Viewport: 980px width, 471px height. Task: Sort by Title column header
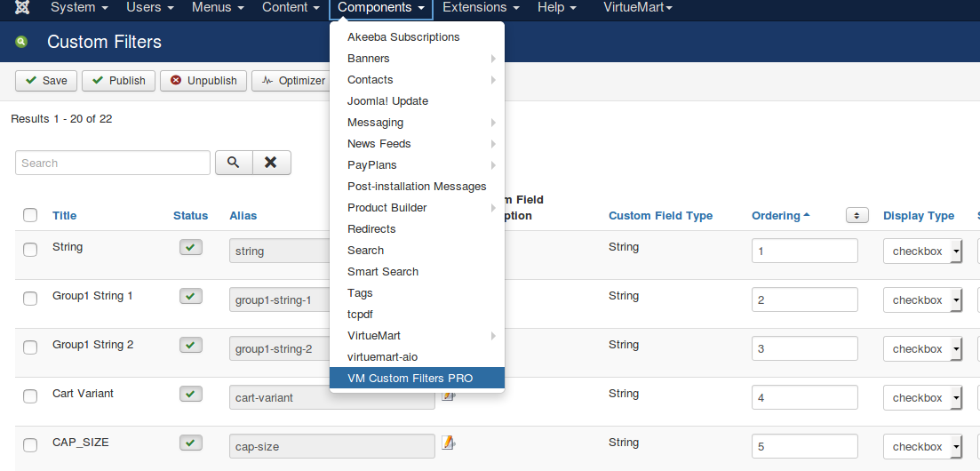[64, 215]
